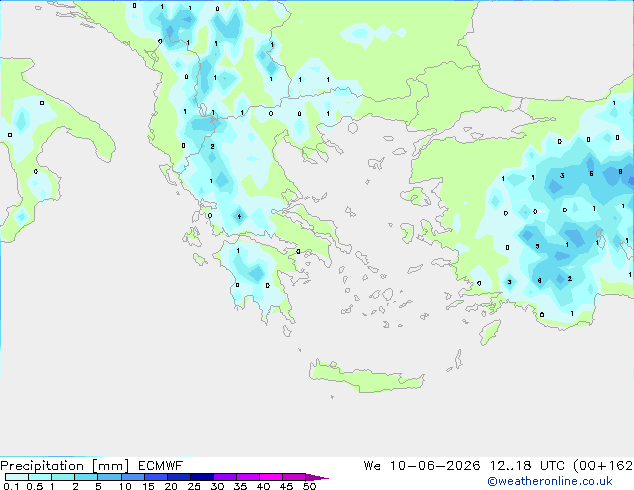Click the 30–35 mm purple legend swatch
Viewport: 634px width, 490px height.
tap(224, 477)
